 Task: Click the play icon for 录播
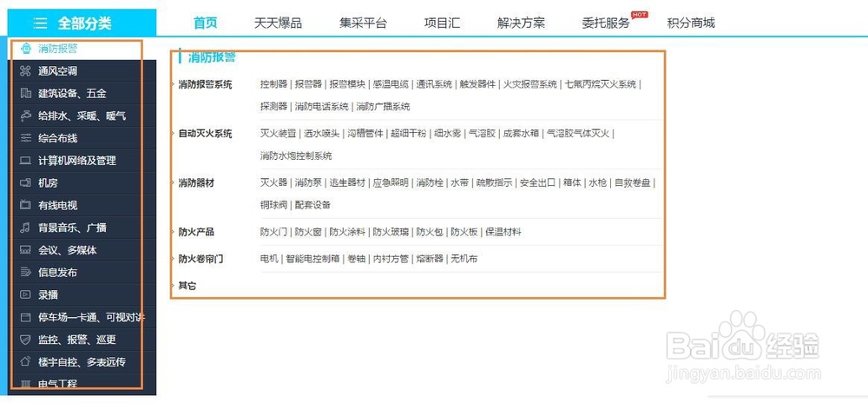25,294
